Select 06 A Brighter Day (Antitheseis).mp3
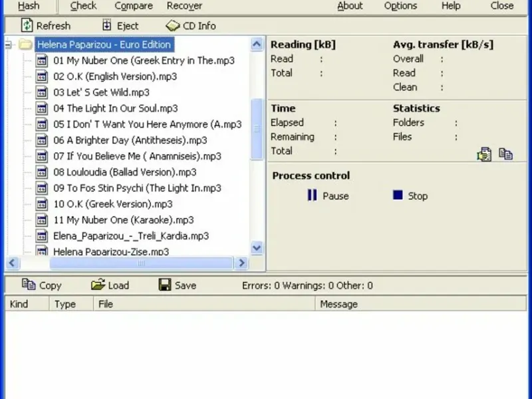Image resolution: width=532 pixels, height=399 pixels. [x=130, y=140]
